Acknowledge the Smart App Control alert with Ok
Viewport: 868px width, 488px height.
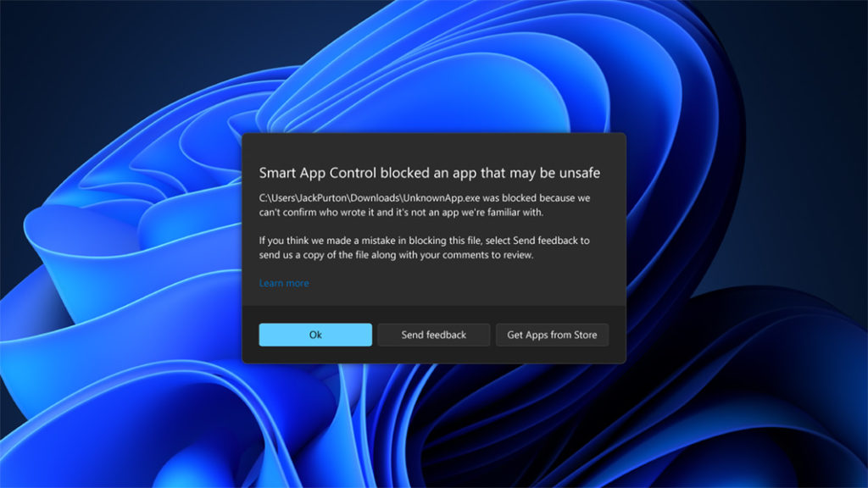[x=314, y=334]
